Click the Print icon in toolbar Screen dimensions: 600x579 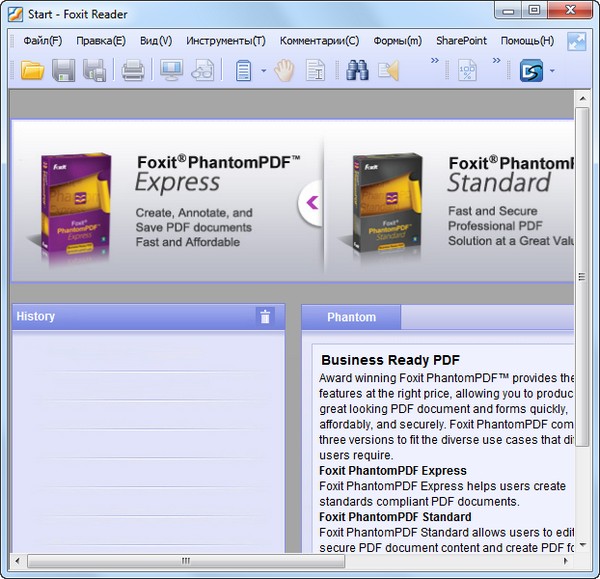133,70
